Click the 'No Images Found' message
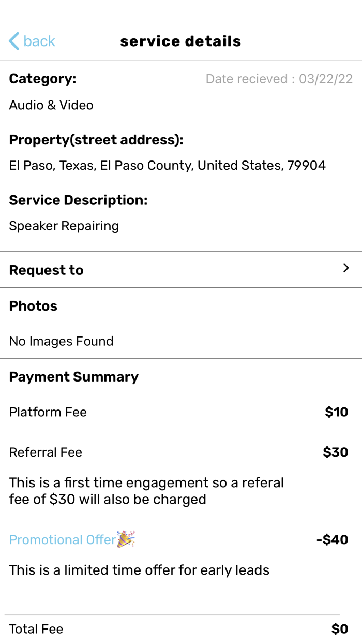Viewport: 362px width, 644px height. [x=61, y=341]
